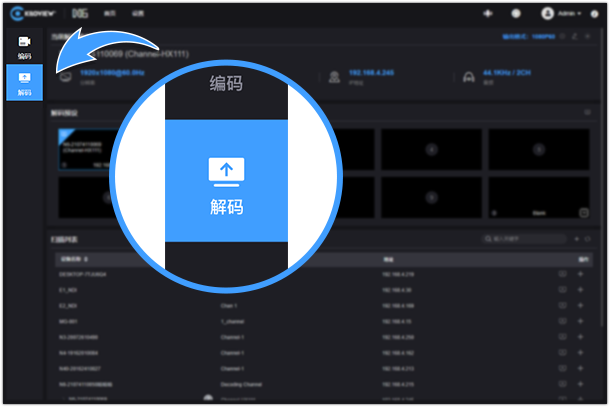Click the refresh icon beside search field
Viewport: 610px width, 407px height.
coord(588,239)
